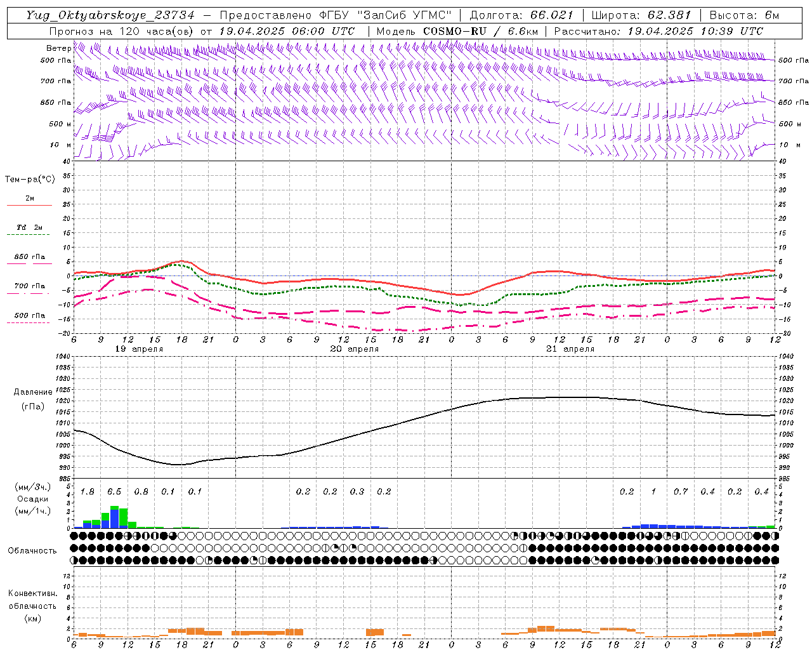Click the 500 гПа temperature legend label

(x=30, y=315)
